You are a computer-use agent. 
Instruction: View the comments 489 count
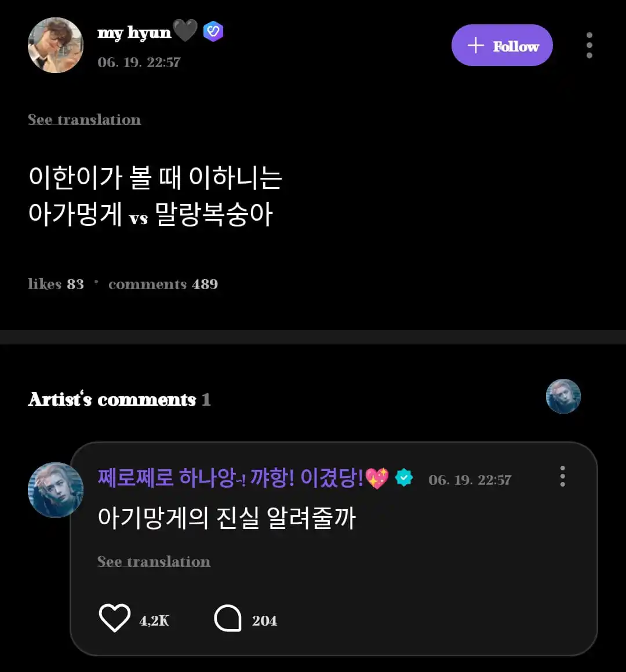pos(163,284)
